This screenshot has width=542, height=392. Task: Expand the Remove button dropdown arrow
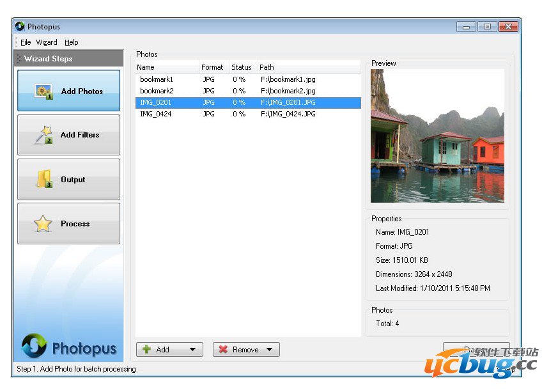point(269,350)
